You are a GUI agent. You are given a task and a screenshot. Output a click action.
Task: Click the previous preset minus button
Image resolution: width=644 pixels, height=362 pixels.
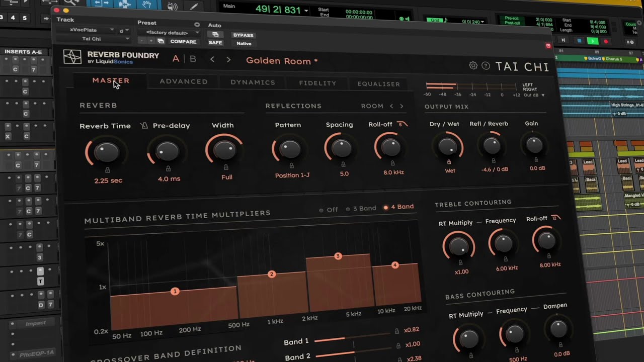click(142, 41)
